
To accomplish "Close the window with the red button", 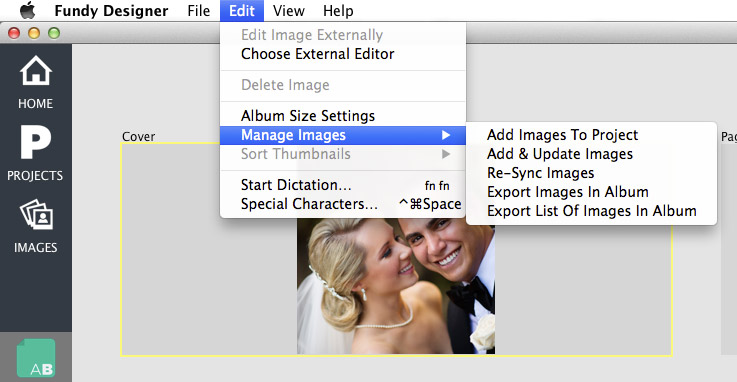I will 14,33.
